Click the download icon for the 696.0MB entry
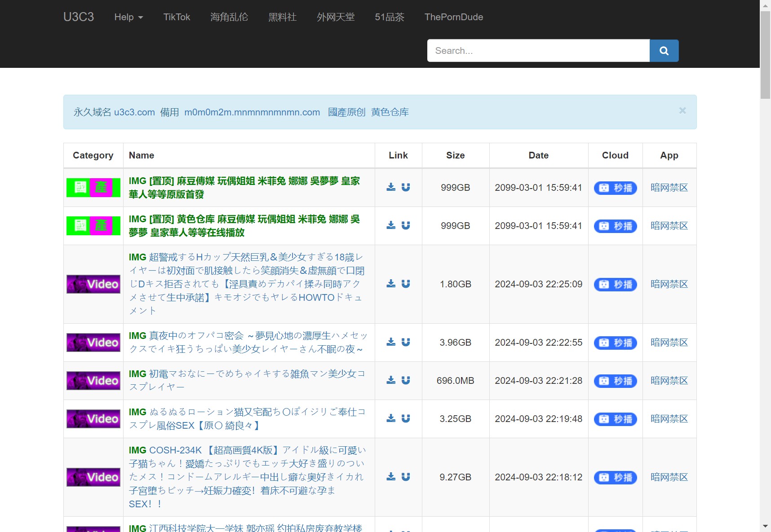The width and height of the screenshot is (771, 532). [x=390, y=380]
